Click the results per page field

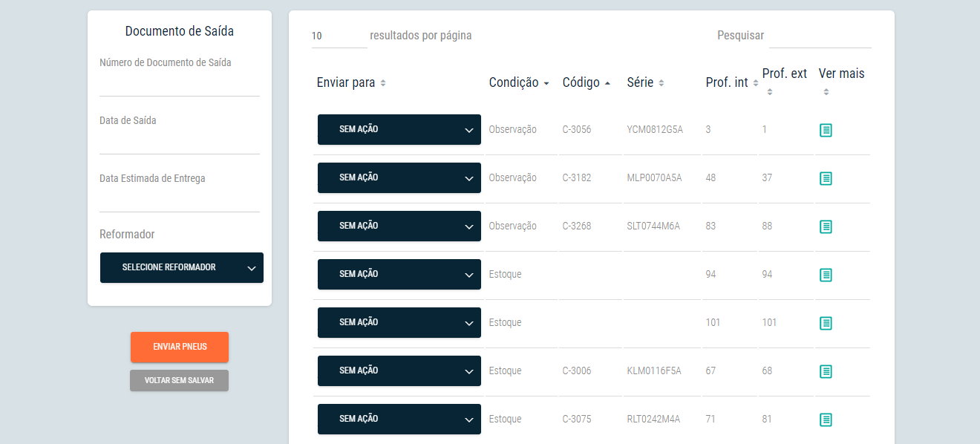(339, 36)
